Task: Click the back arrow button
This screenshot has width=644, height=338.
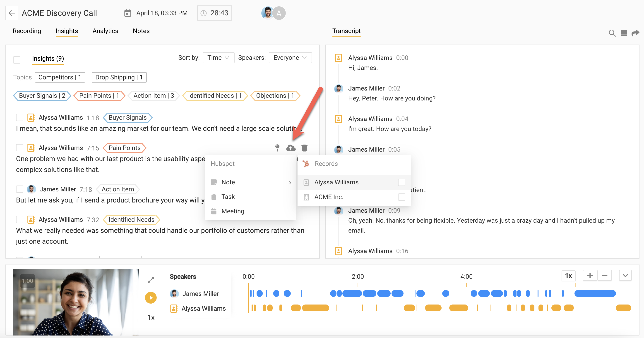Action: pyautogui.click(x=12, y=13)
